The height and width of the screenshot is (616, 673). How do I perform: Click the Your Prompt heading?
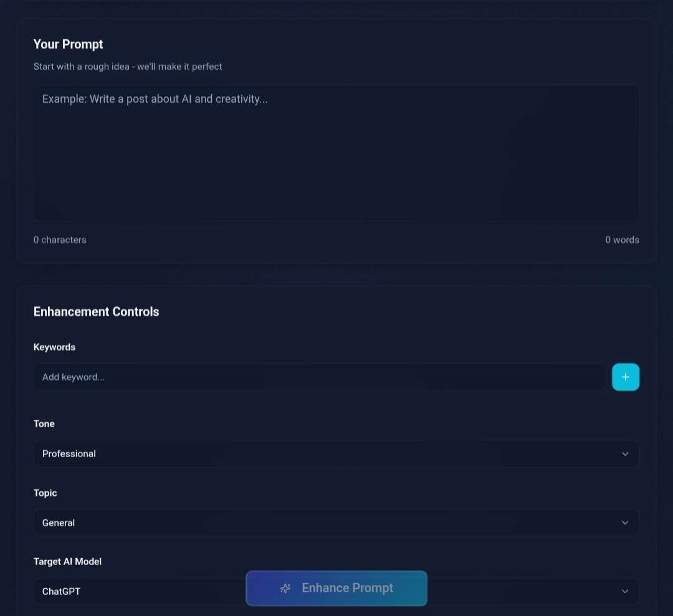pyautogui.click(x=68, y=44)
